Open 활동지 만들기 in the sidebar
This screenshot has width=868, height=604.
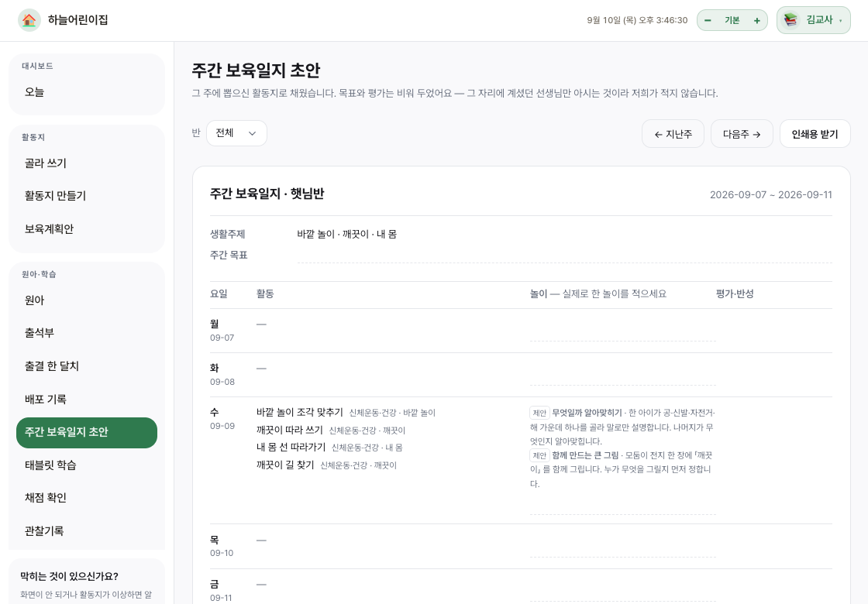tap(87, 196)
